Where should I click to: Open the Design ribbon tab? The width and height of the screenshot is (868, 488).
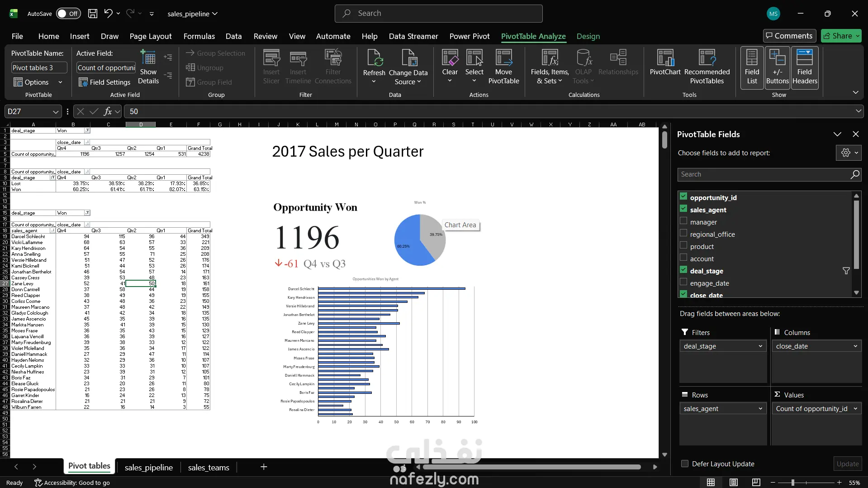click(588, 36)
